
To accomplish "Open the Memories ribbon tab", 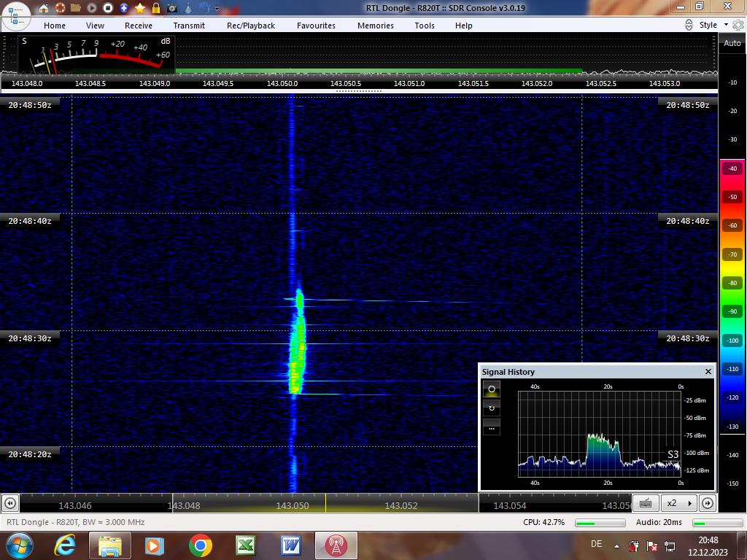I will pos(376,26).
